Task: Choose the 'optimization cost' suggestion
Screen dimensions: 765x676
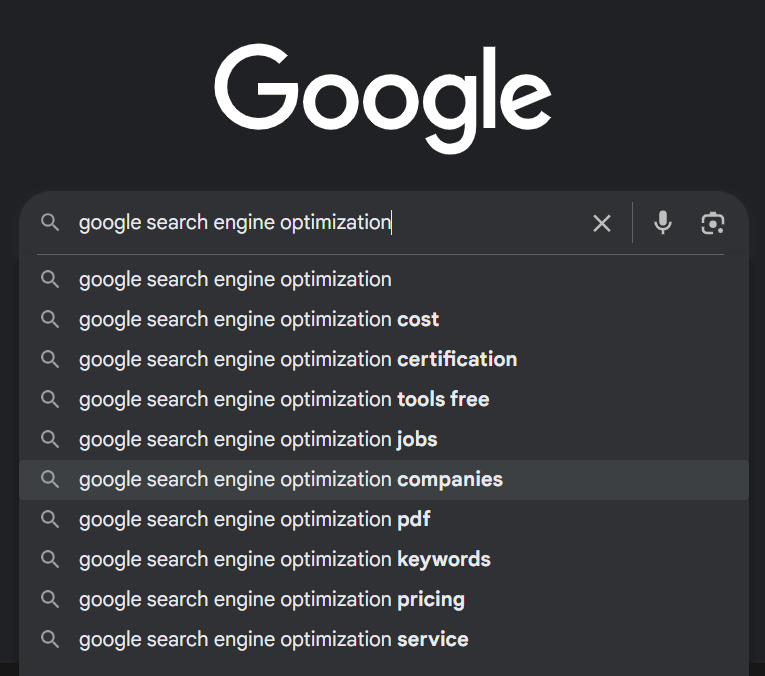Action: [259, 319]
